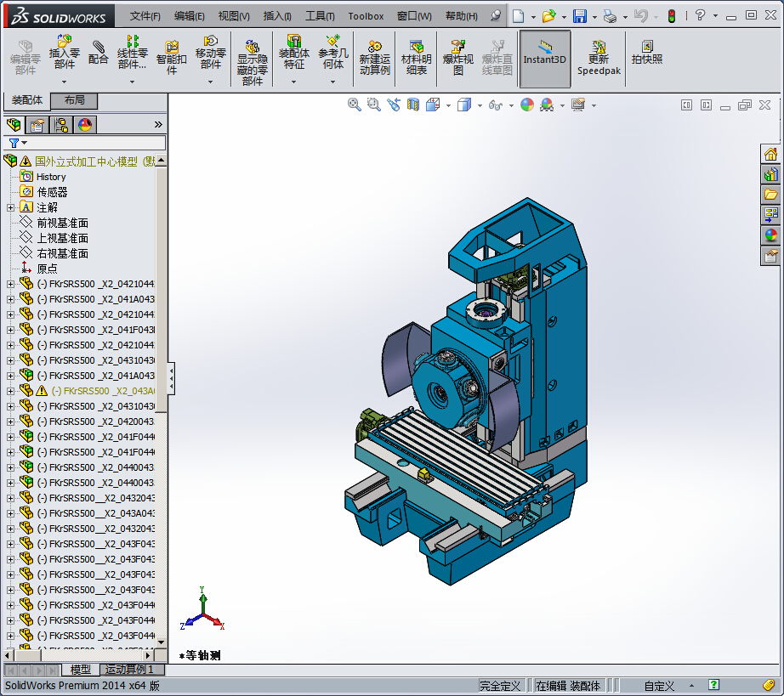Expand the 注解 annotations tree node
784x696 pixels.
pos(10,207)
